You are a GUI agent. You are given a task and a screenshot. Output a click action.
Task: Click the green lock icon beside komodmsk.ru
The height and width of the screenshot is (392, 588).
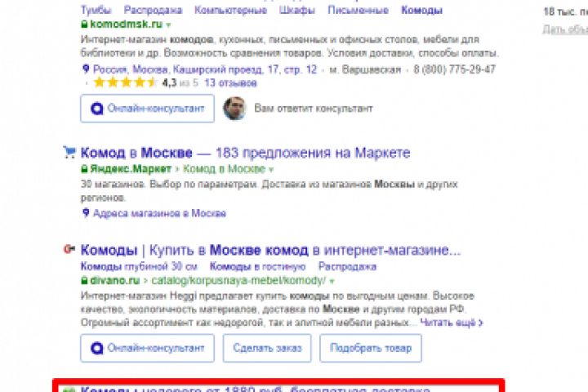click(84, 24)
